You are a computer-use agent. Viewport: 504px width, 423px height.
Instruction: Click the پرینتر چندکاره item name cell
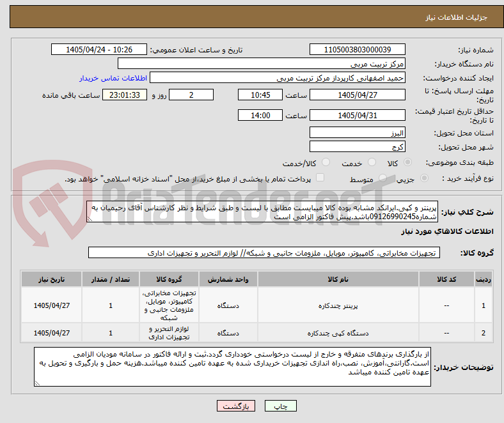click(x=338, y=305)
